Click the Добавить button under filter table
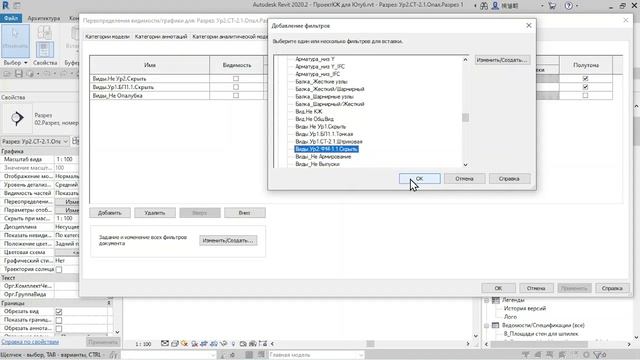Viewport: 640px width, 360px height. [110, 213]
